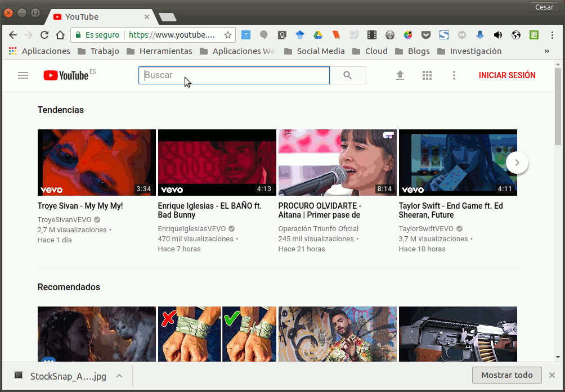Open the Blogs bookmarks folder

(x=412, y=51)
